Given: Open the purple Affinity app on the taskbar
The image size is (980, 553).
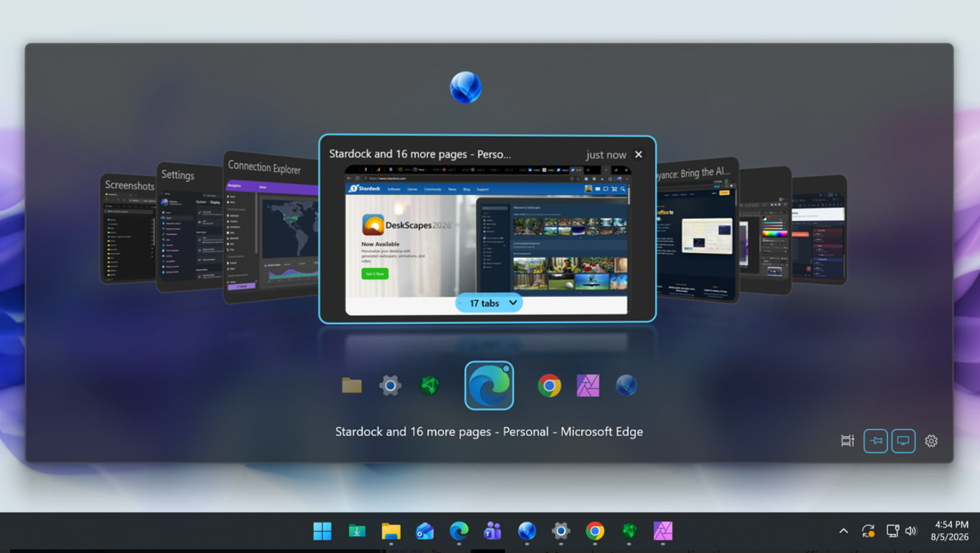Looking at the screenshot, I should pyautogui.click(x=663, y=531).
